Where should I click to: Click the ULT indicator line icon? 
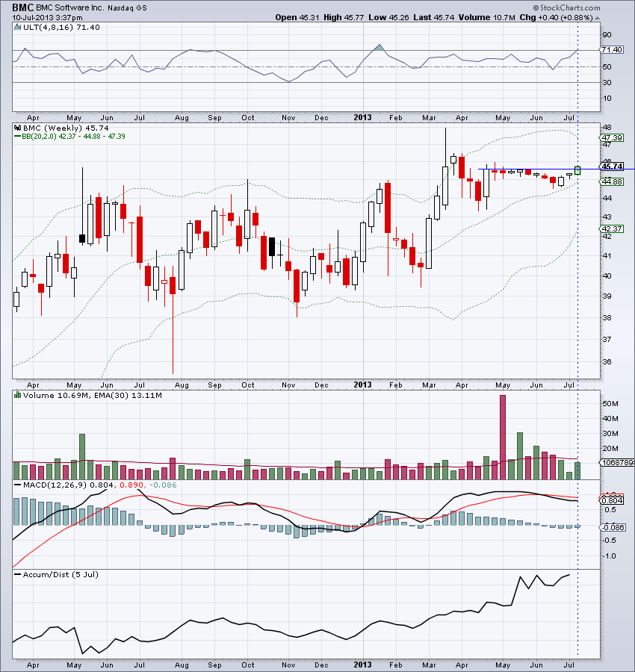tap(18, 27)
